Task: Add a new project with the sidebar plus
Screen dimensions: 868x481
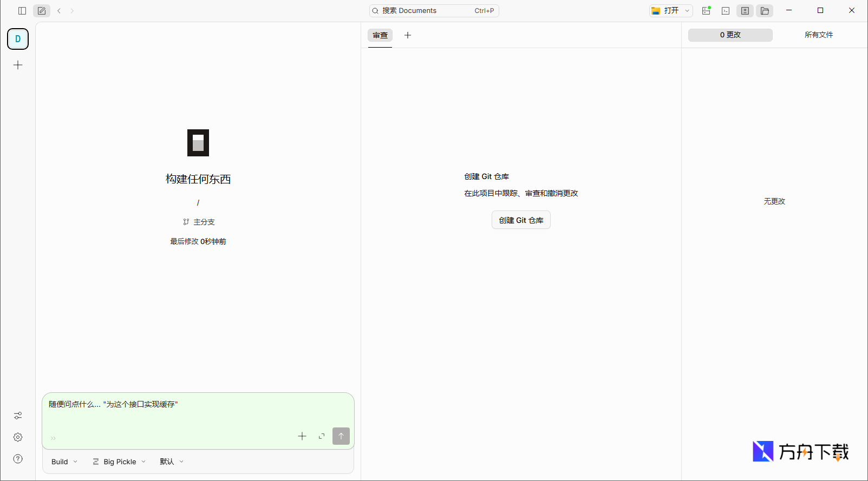Action: 18,65
